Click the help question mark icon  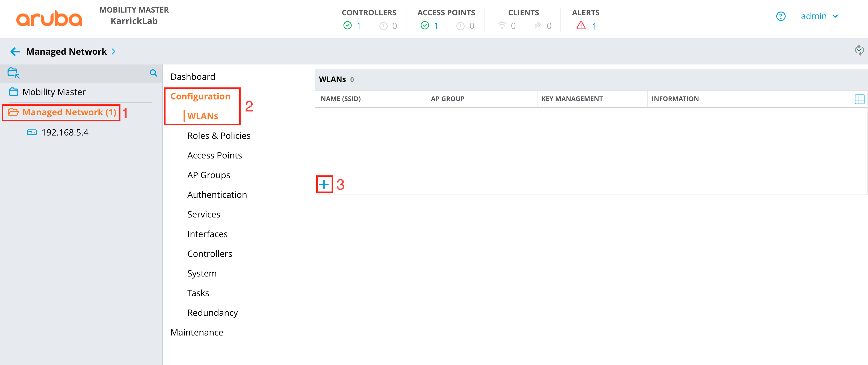780,16
